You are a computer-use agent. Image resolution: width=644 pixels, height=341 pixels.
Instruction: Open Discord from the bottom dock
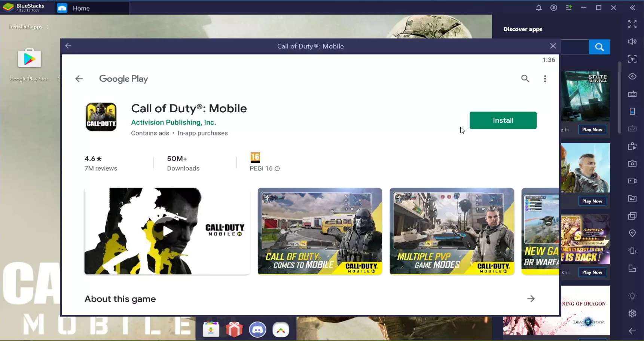coord(257,330)
